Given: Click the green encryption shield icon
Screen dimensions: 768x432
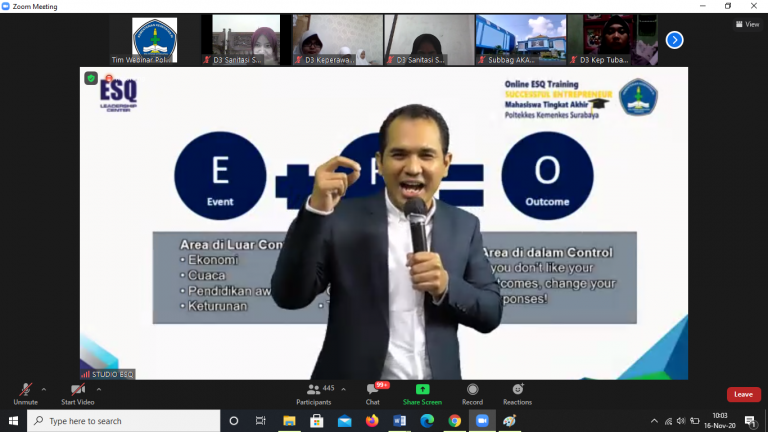Looking at the screenshot, I should (x=91, y=78).
